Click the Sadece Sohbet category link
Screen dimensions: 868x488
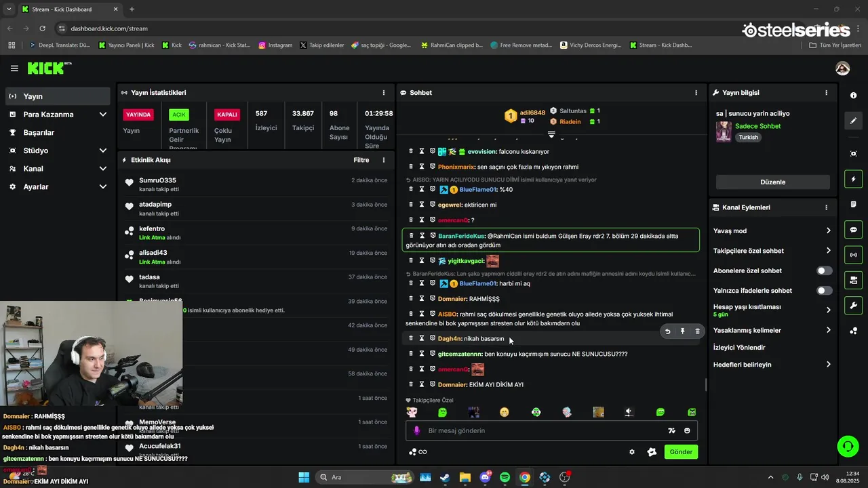(x=757, y=126)
